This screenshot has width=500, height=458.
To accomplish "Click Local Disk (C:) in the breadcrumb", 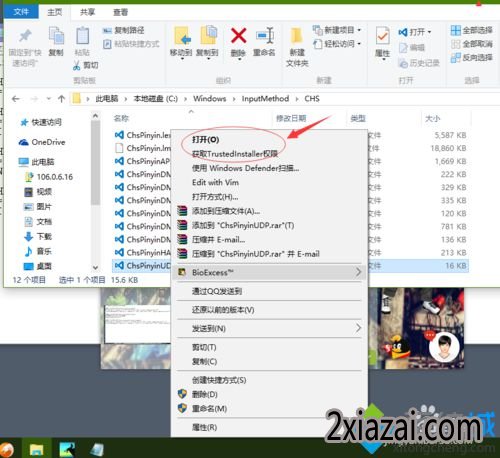I will (155, 99).
